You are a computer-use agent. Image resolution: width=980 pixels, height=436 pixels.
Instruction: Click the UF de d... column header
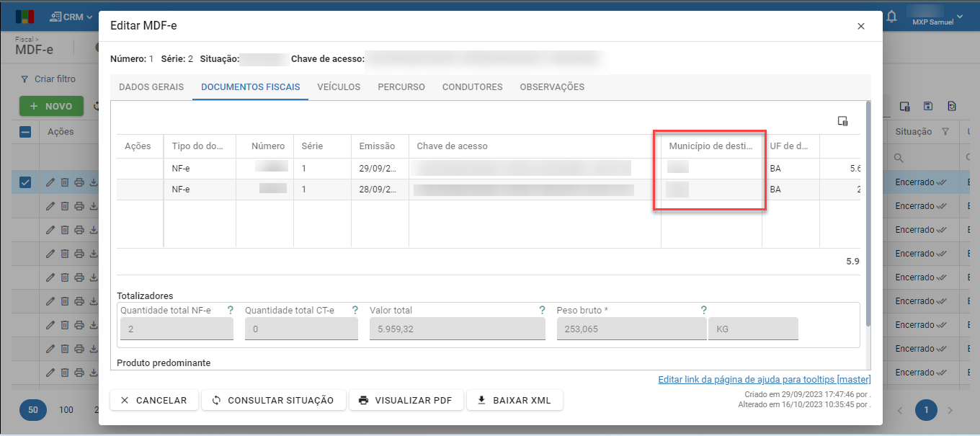click(790, 146)
